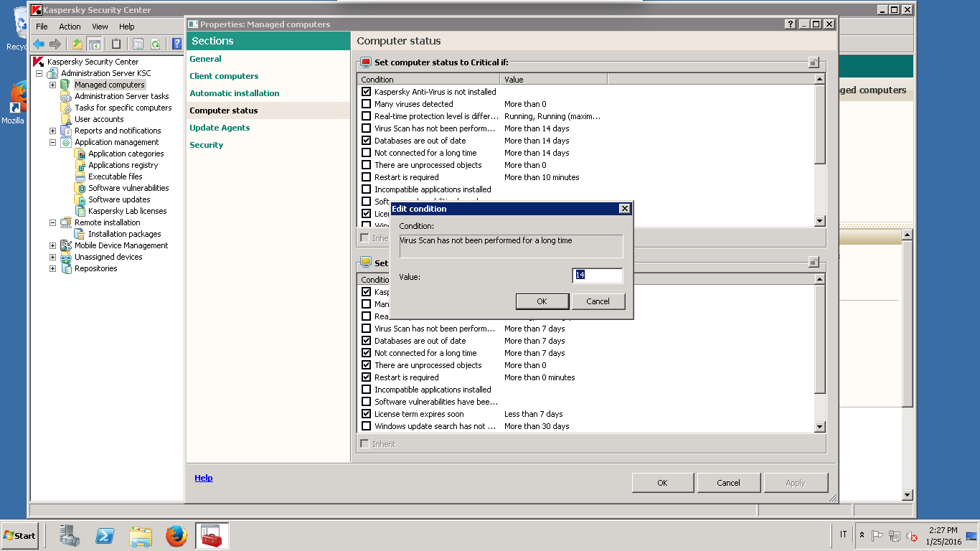Expand the Repositories node
The image size is (980, 551).
52,268
